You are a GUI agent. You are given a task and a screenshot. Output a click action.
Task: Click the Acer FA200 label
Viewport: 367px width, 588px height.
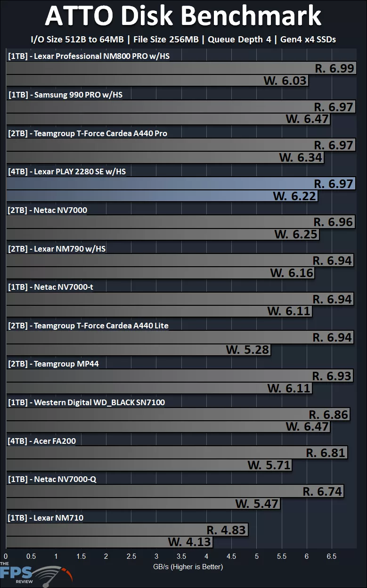pyautogui.click(x=42, y=441)
